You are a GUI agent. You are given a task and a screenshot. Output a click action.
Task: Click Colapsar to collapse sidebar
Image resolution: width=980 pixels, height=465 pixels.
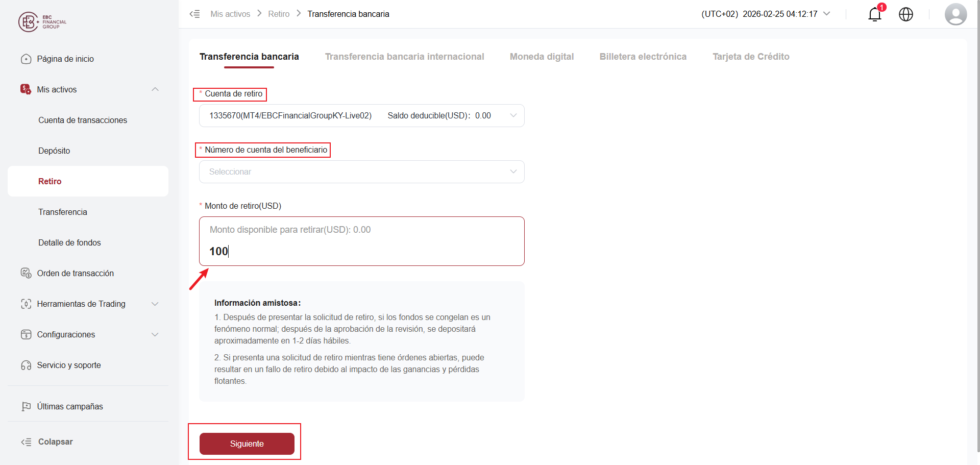point(55,442)
